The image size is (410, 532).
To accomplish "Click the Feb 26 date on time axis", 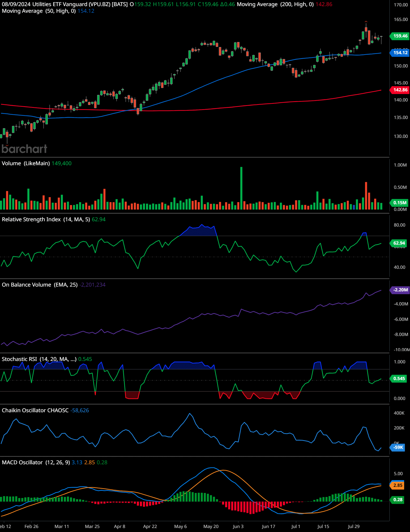I will (31, 526).
